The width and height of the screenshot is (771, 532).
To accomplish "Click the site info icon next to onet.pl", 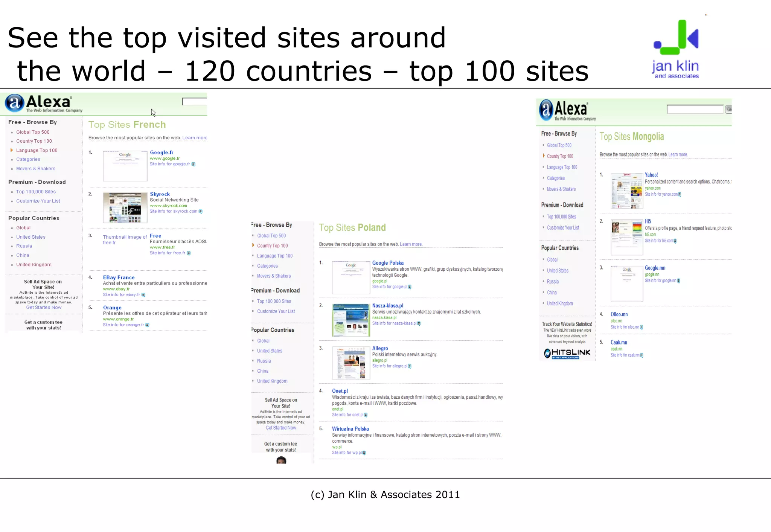I will [x=366, y=415].
